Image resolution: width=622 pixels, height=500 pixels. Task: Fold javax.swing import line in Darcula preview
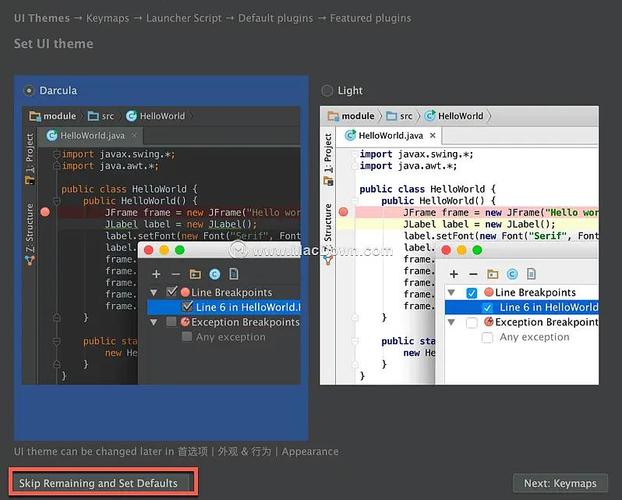coord(57,154)
